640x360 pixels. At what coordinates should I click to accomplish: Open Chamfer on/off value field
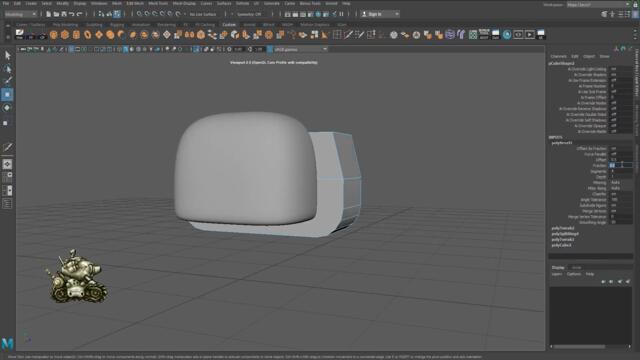(x=621, y=194)
